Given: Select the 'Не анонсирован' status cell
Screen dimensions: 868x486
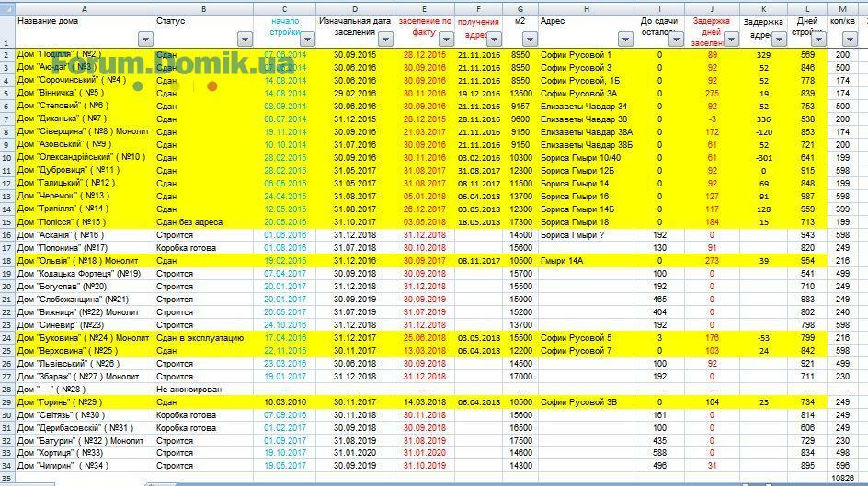Looking at the screenshot, I should pyautogui.click(x=204, y=390).
